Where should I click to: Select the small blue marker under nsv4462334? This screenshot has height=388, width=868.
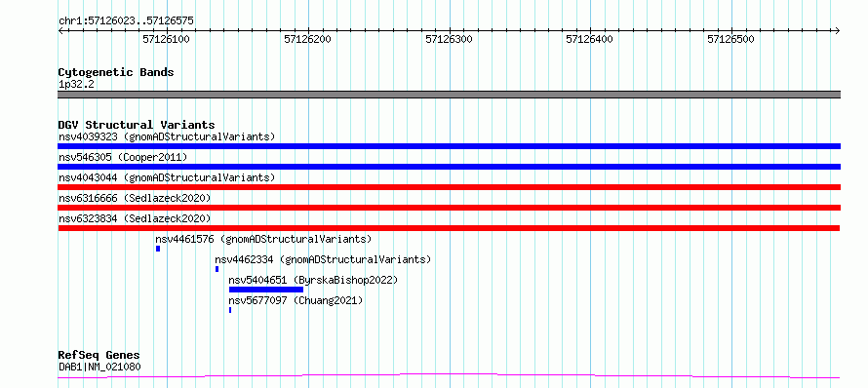tap(217, 269)
